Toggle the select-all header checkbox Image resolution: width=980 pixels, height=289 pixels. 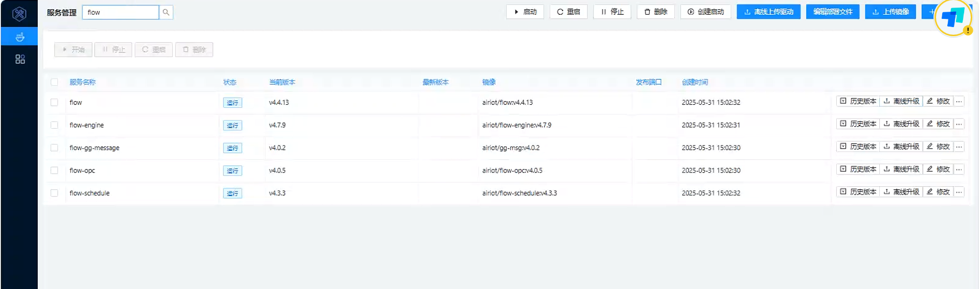pyautogui.click(x=54, y=82)
